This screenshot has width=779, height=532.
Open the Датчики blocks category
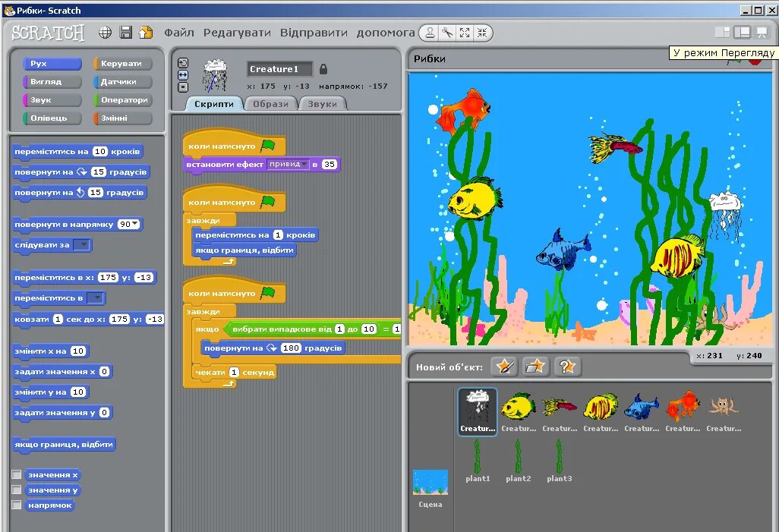(x=122, y=81)
